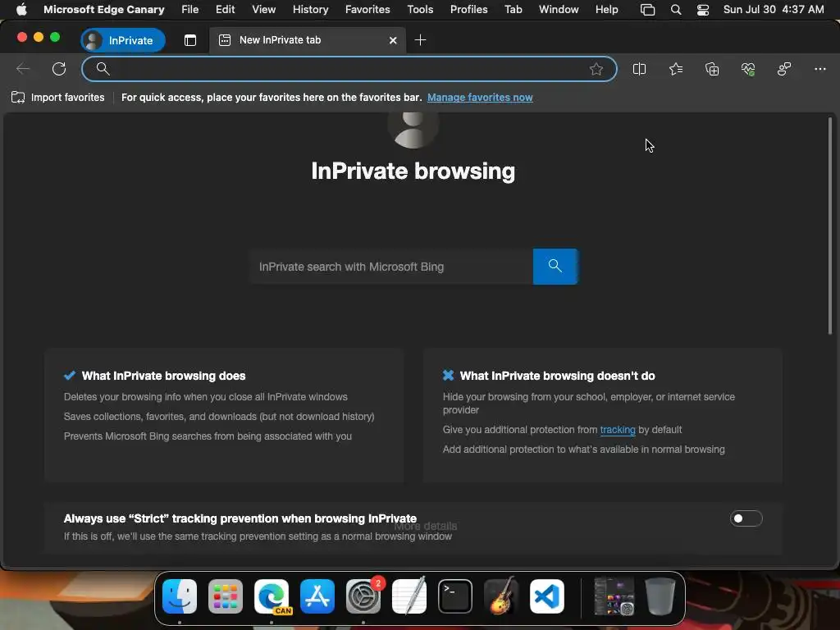Enable Strict tracking prevention toggle

point(746,518)
